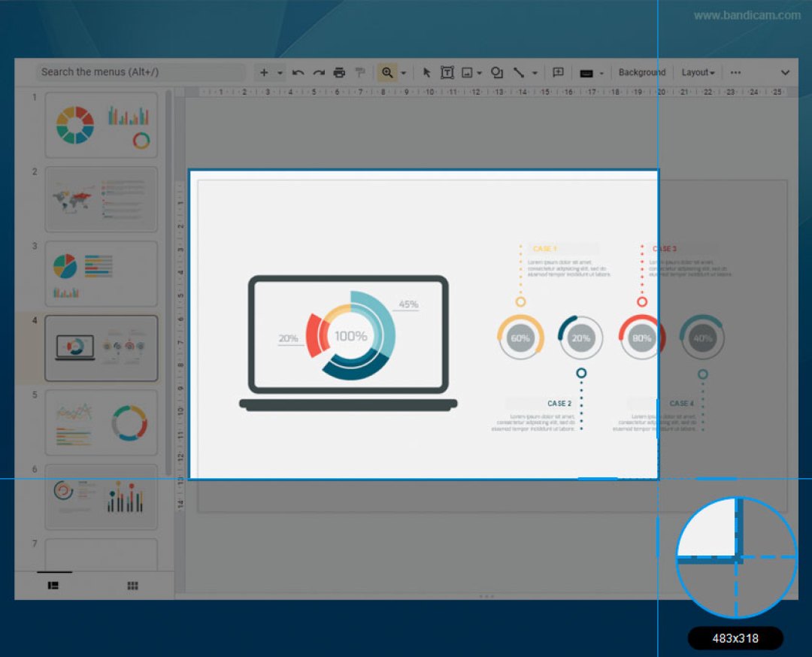Click the input tools keyboard icon
This screenshot has height=657, width=812.
(x=586, y=73)
